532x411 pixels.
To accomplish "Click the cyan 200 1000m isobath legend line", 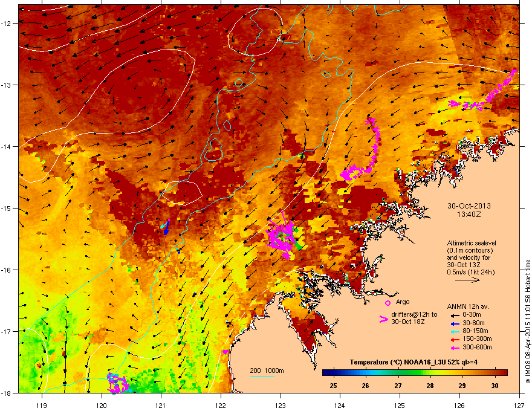I will (x=262, y=376).
